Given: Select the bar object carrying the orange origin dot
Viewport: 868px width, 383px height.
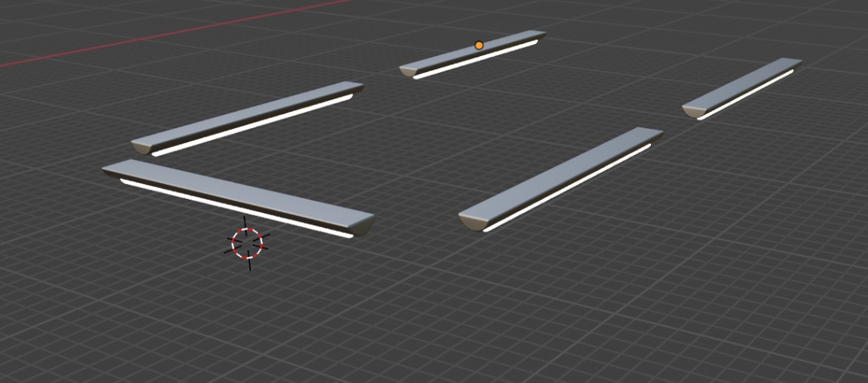Looking at the screenshot, I should (472, 54).
